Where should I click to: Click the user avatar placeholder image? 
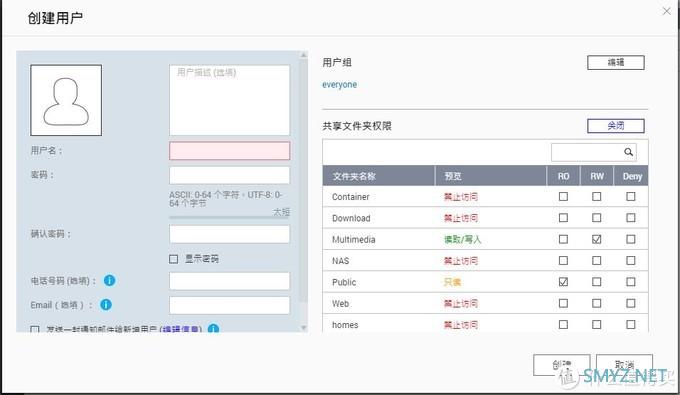coord(66,100)
